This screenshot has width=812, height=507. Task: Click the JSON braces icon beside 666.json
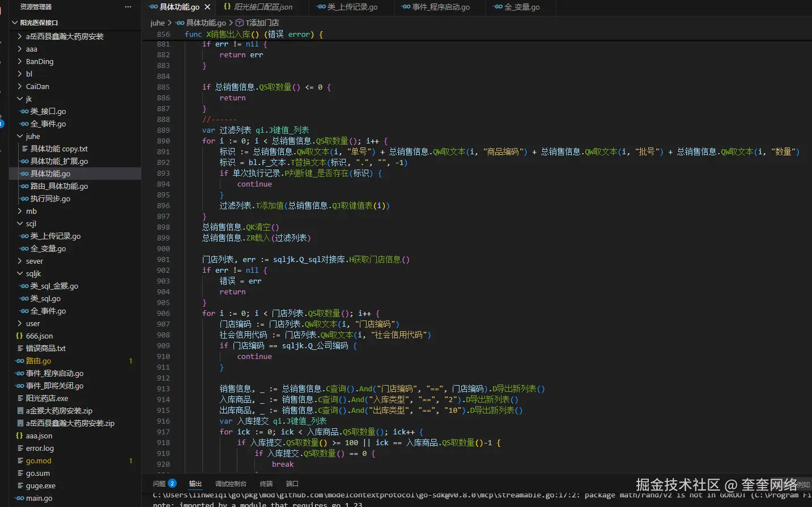point(20,336)
